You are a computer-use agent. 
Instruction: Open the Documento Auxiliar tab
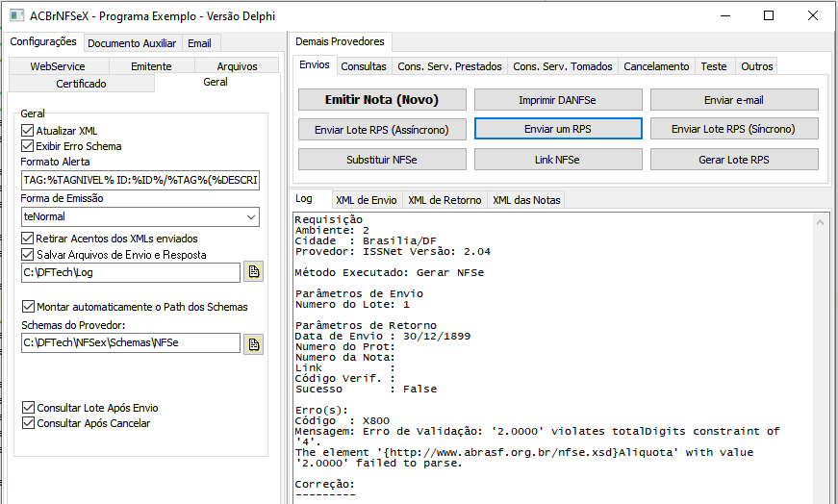[x=132, y=43]
